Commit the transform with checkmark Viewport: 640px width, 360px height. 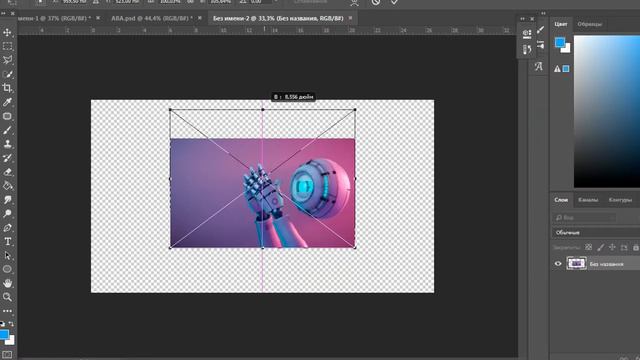[394, 2]
